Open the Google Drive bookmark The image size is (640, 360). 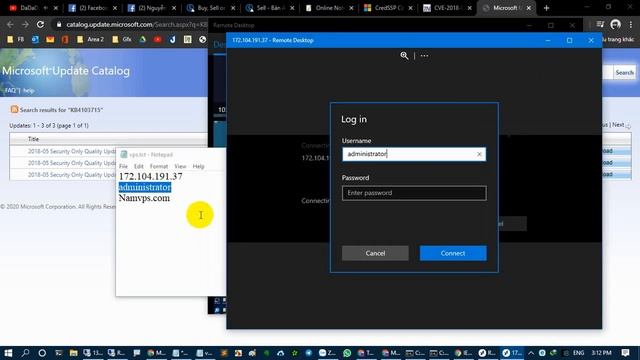142,39
